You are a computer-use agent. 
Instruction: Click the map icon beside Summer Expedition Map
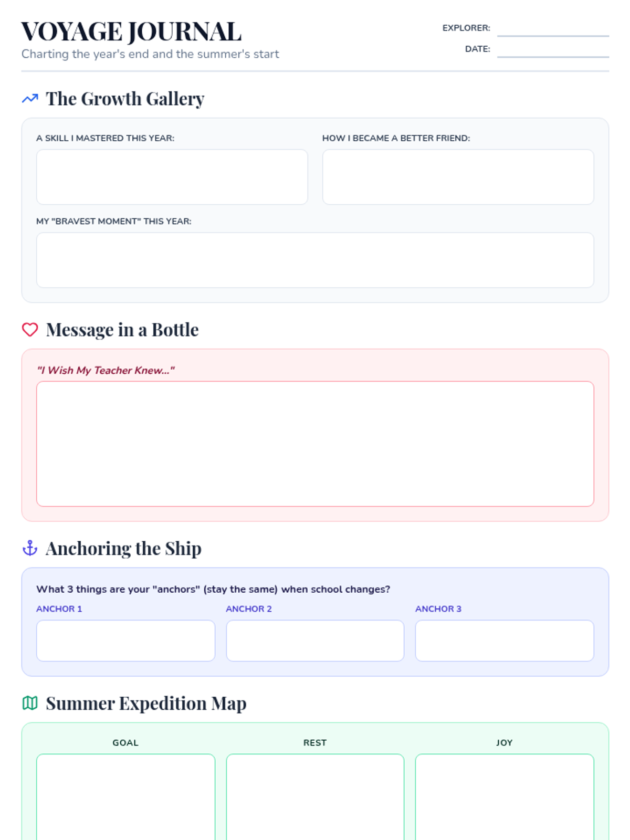pyautogui.click(x=30, y=703)
